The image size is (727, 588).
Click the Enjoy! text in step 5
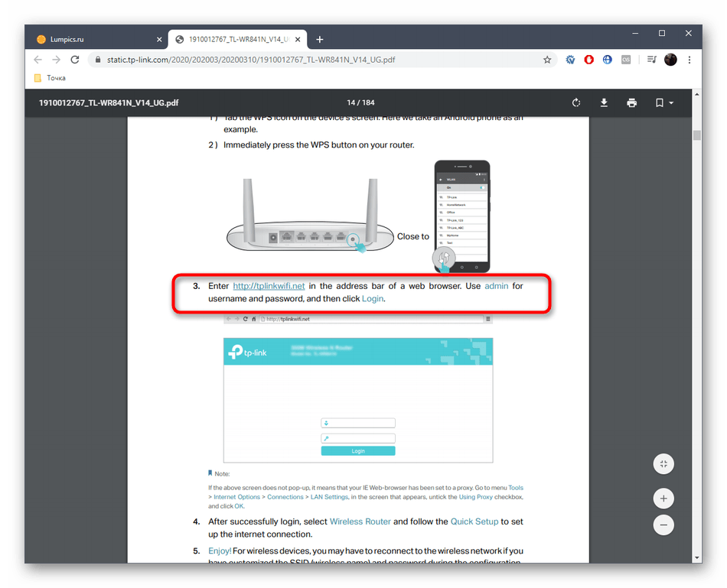[220, 551]
